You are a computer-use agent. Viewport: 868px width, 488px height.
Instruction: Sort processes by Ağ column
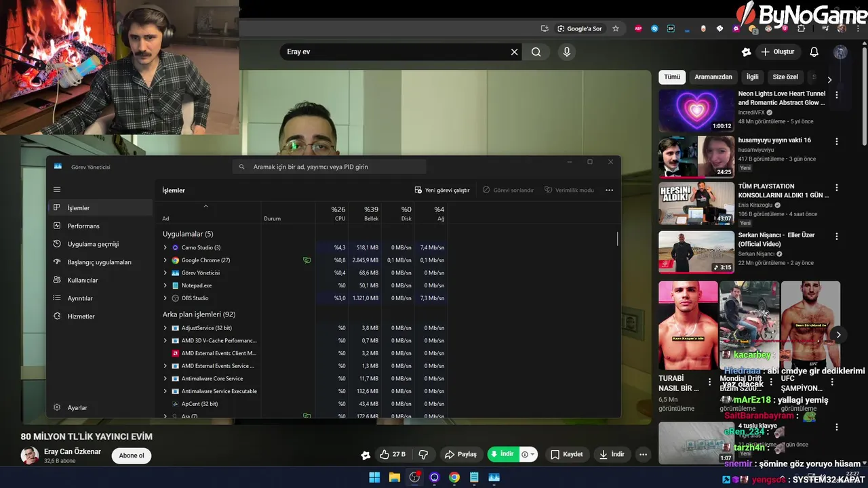pyautogui.click(x=431, y=213)
